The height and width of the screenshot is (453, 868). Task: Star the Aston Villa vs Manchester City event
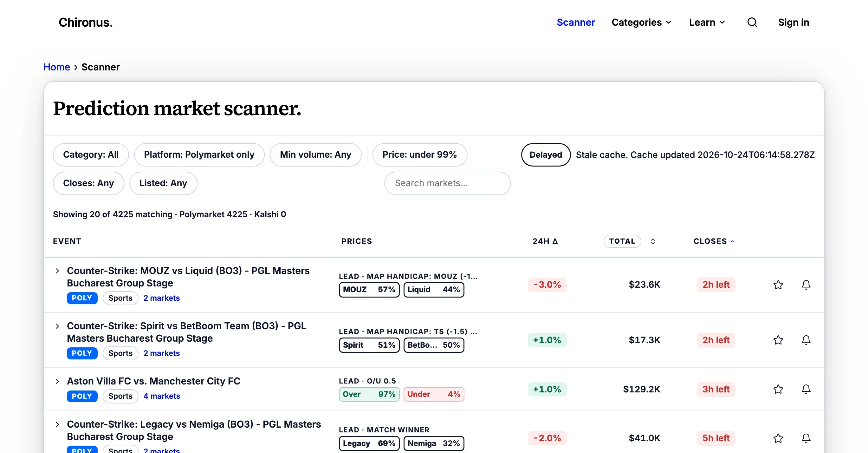778,389
